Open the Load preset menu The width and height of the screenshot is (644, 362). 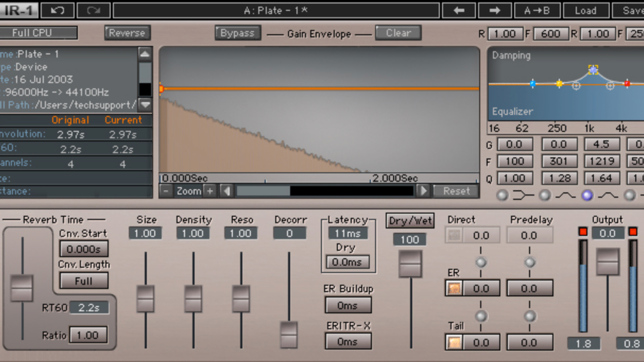point(585,10)
